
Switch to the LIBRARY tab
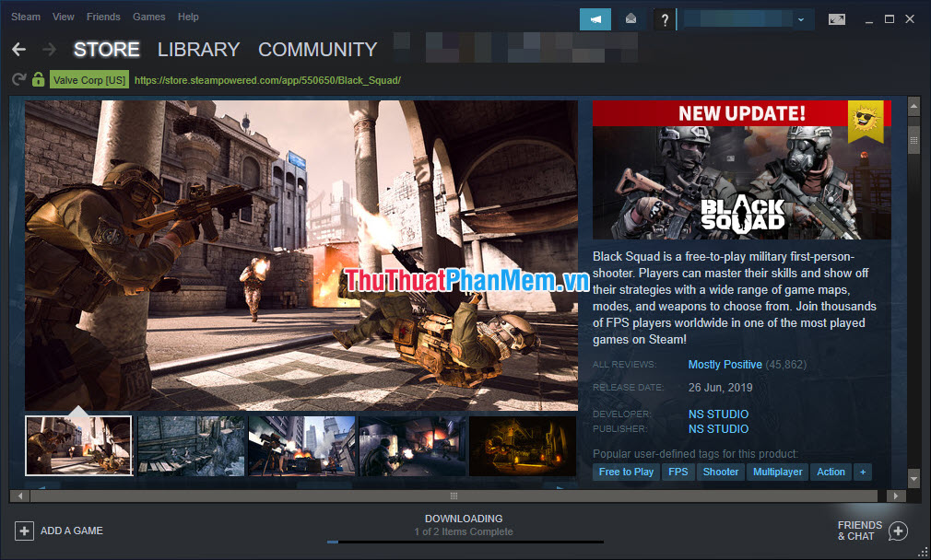click(x=198, y=50)
